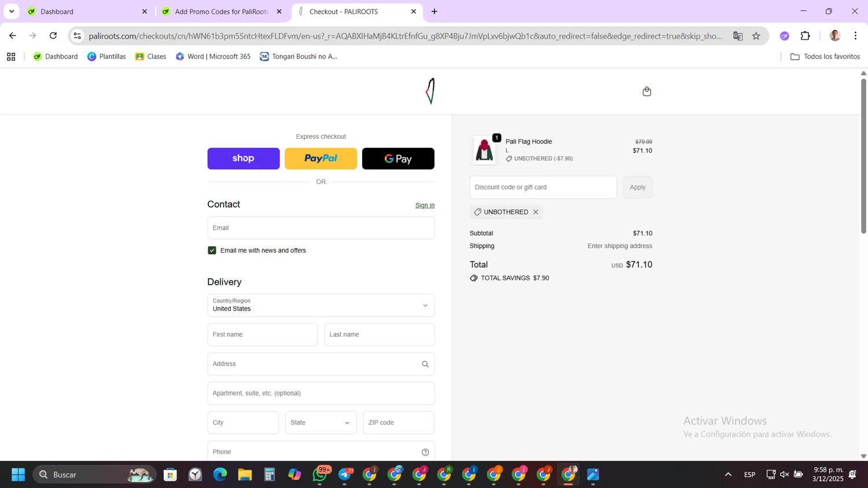
Task: Open the apps grid in bookmarks bar
Action: [11, 57]
